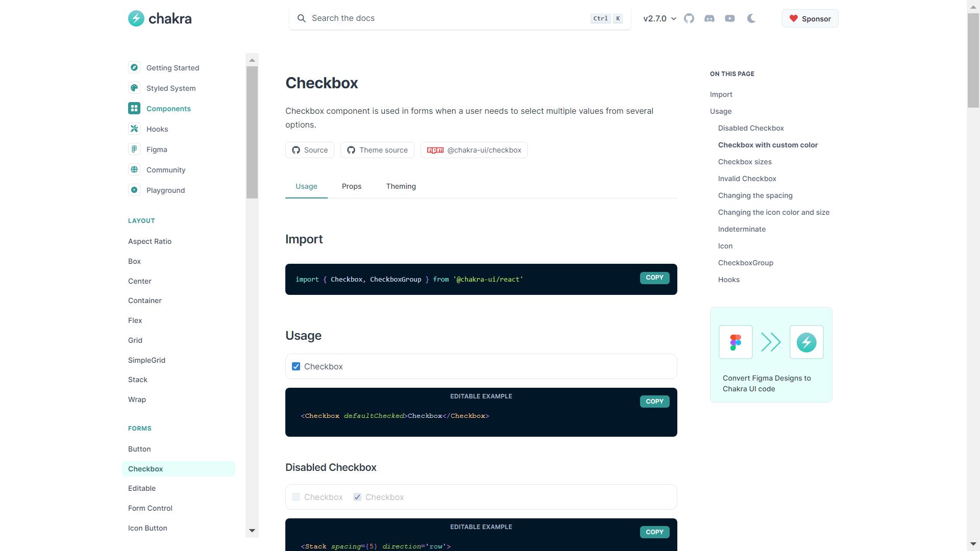Click the Theme source GitHub icon
Image resolution: width=980 pixels, height=551 pixels.
pos(351,150)
